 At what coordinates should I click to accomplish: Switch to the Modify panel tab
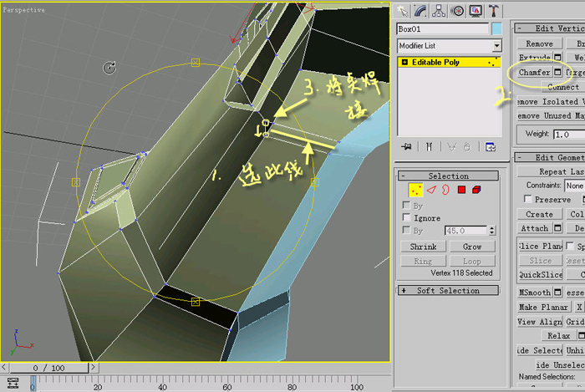pos(420,11)
